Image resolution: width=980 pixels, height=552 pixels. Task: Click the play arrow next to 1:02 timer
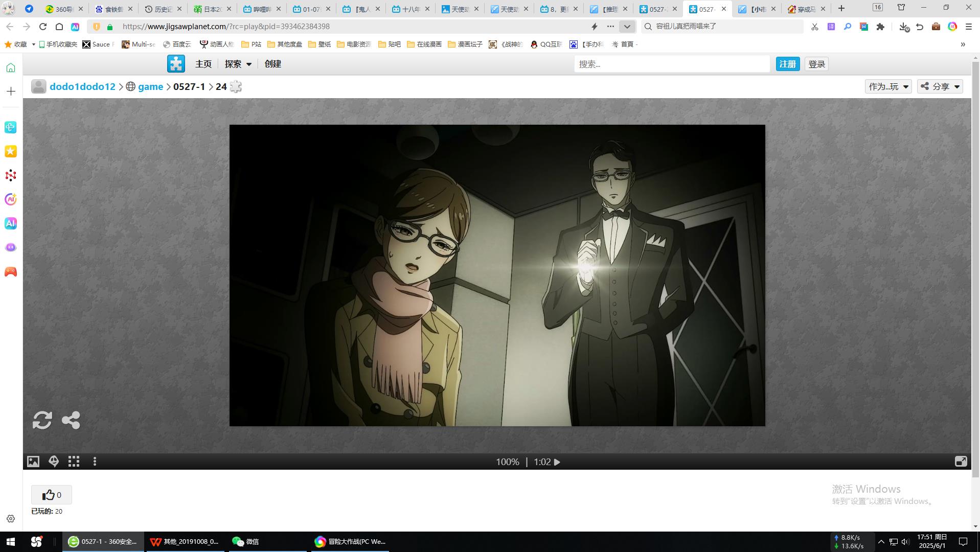coord(557,462)
